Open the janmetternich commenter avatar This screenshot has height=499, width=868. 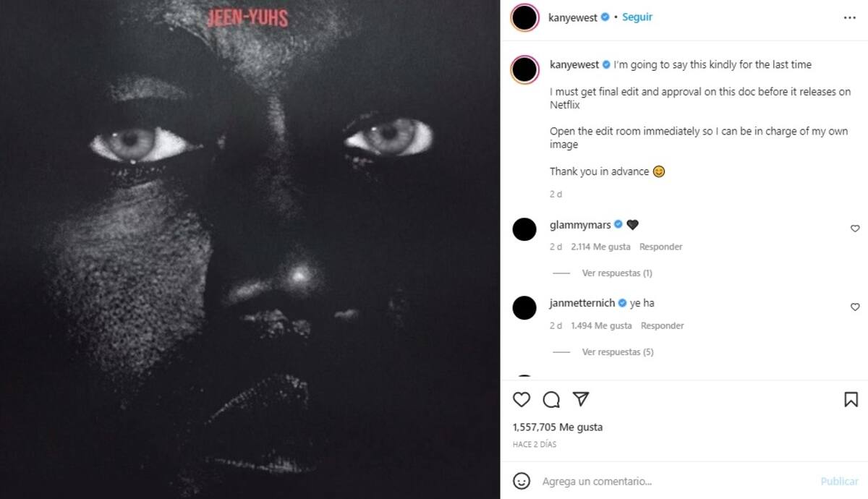pyautogui.click(x=524, y=307)
